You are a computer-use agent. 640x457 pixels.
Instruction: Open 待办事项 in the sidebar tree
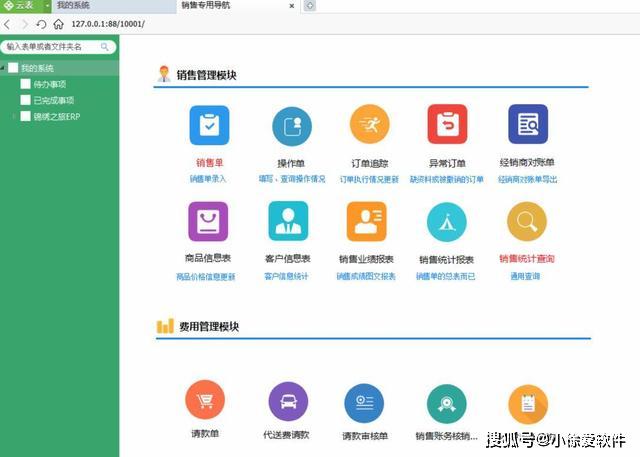coord(50,84)
